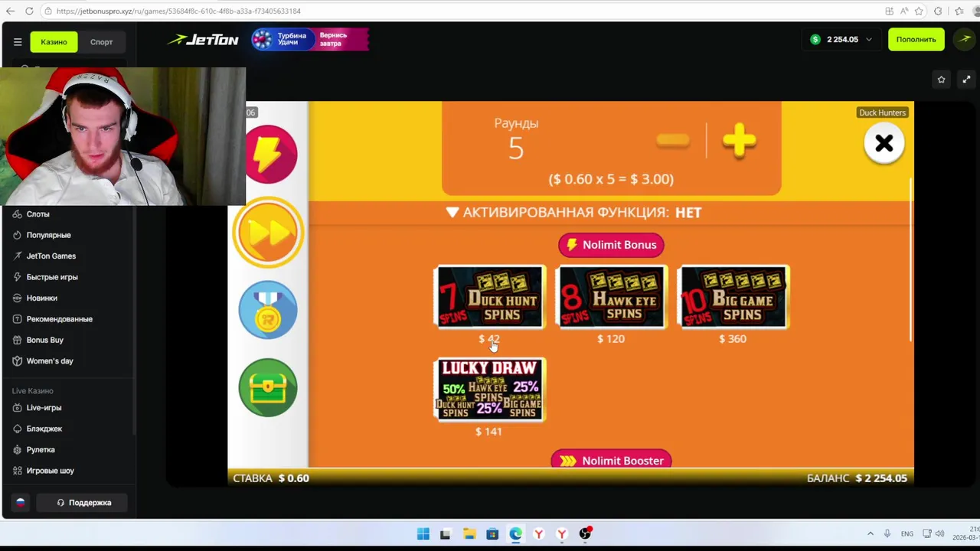Click the Рулетка sidebar icon
Screen dimensions: 980x551
pos(17,450)
